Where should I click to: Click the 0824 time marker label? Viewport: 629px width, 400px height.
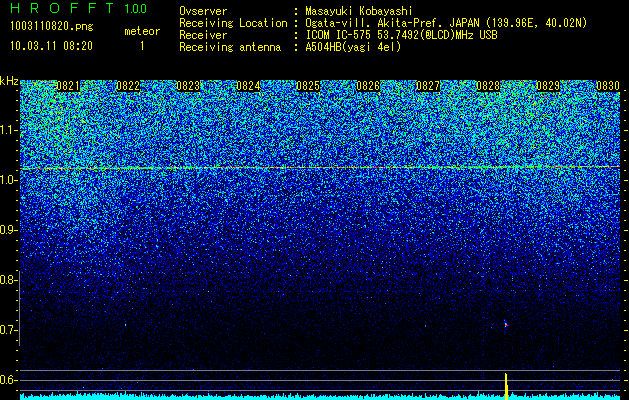[248, 86]
